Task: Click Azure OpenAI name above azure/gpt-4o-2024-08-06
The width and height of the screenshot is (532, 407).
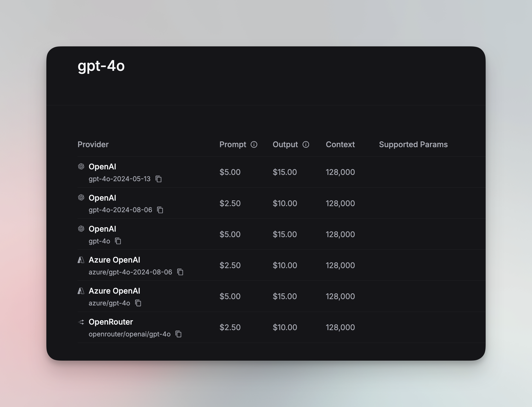Action: click(114, 260)
